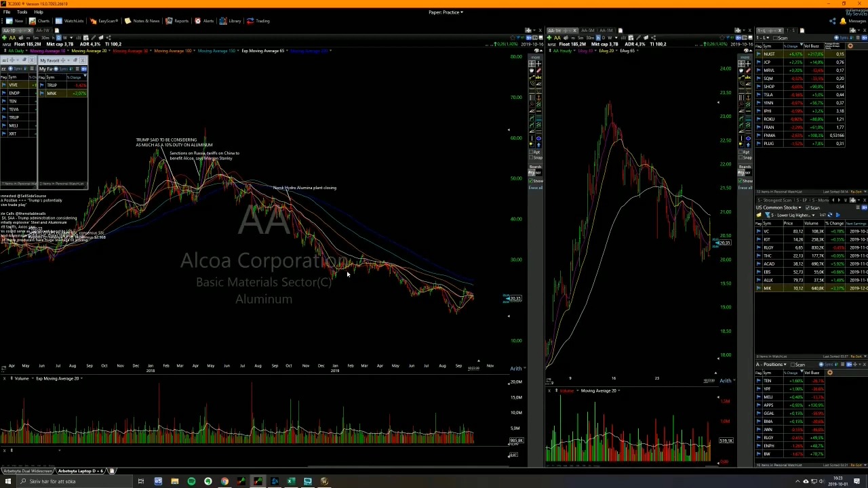Open the Paper: Practice account dropdown
The width and height of the screenshot is (868, 488).
point(446,12)
